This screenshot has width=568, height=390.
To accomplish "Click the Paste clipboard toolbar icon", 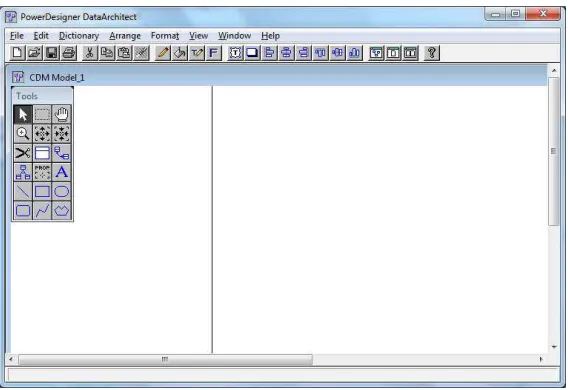I will click(124, 53).
